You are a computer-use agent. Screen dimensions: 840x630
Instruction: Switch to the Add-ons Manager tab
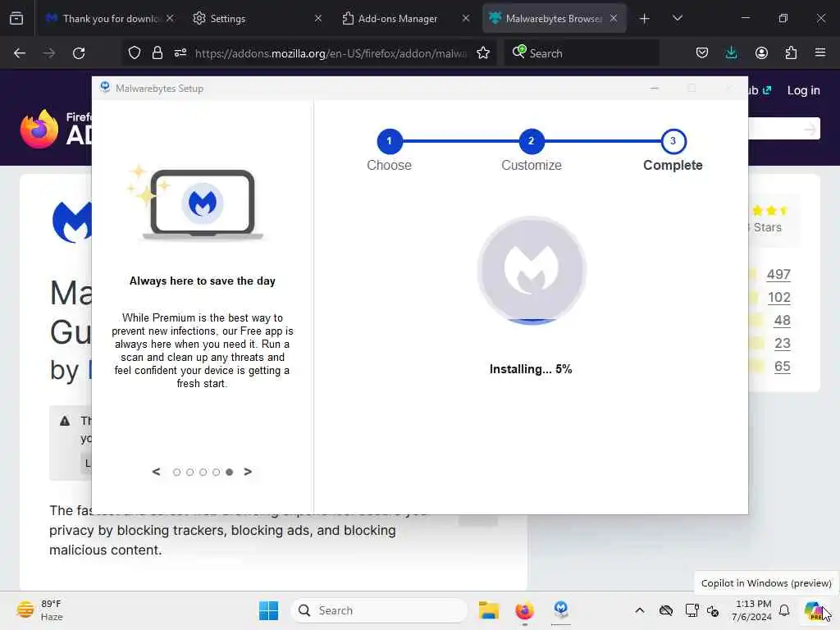405,18
